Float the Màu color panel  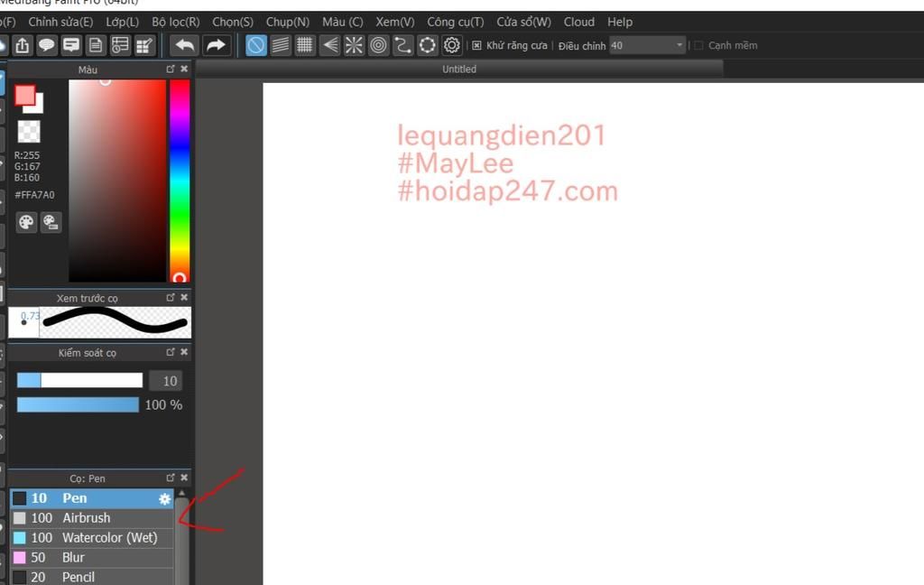pyautogui.click(x=171, y=69)
